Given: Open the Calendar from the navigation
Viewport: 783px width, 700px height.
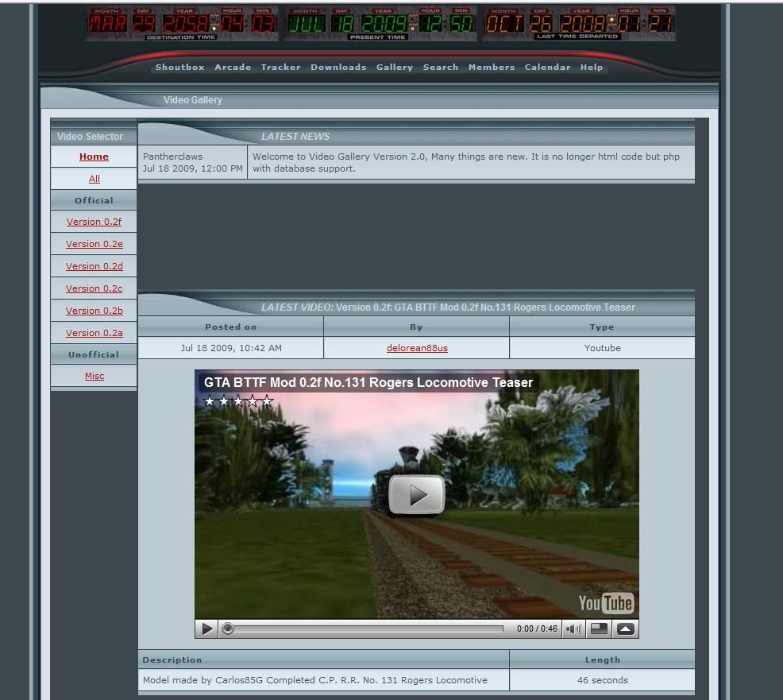Looking at the screenshot, I should [547, 67].
